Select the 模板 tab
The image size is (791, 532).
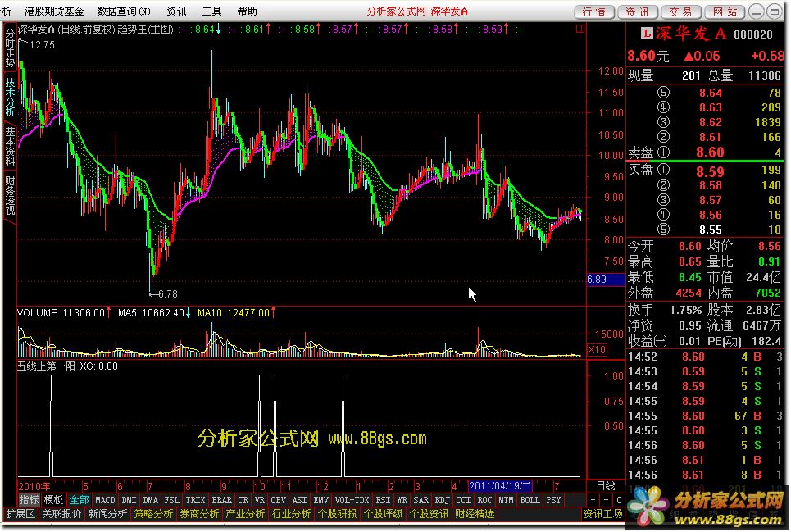click(x=53, y=500)
